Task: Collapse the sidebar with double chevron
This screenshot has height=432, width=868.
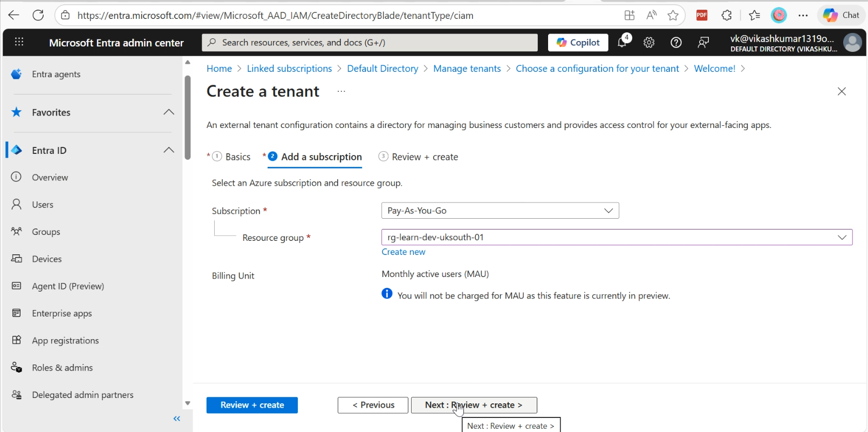Action: [x=177, y=418]
